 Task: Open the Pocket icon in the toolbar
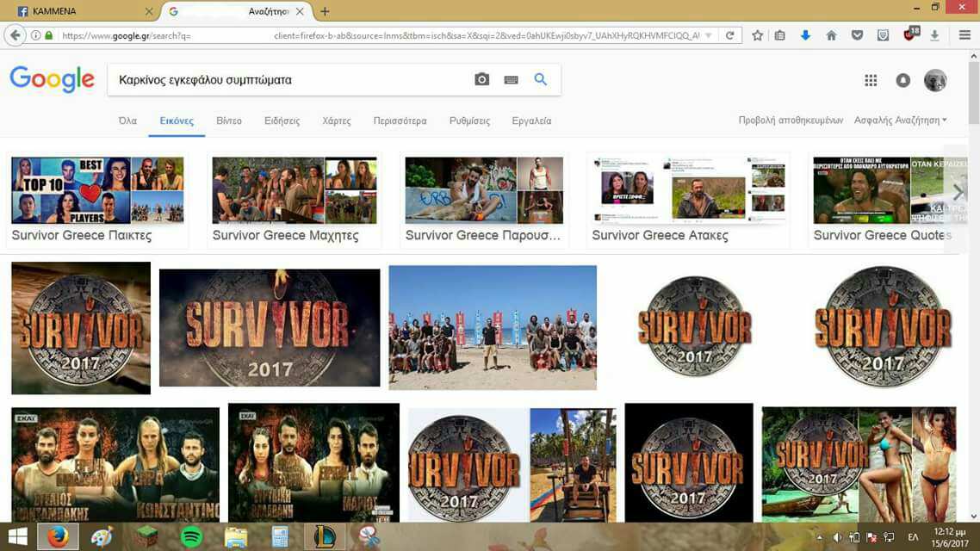857,35
